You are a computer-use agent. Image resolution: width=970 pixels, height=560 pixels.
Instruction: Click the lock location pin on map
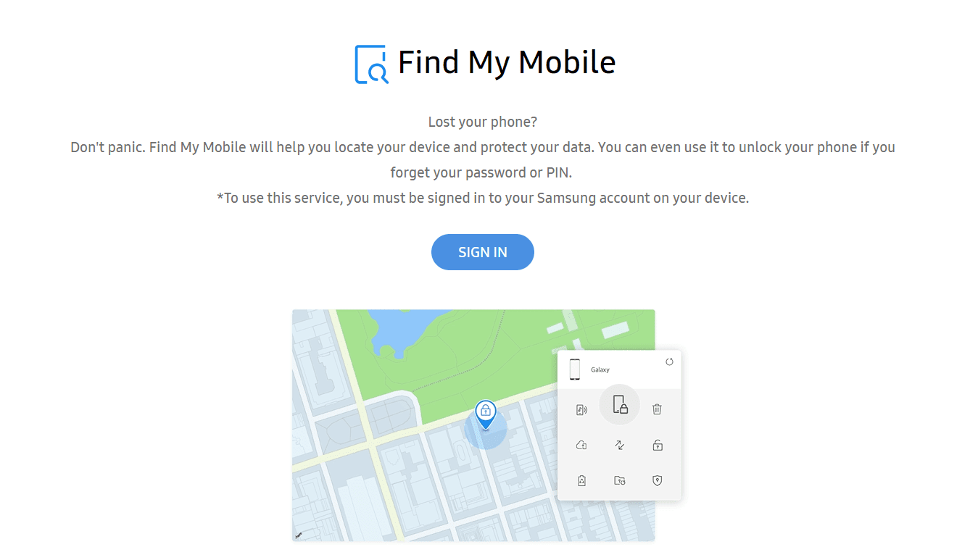tap(486, 414)
